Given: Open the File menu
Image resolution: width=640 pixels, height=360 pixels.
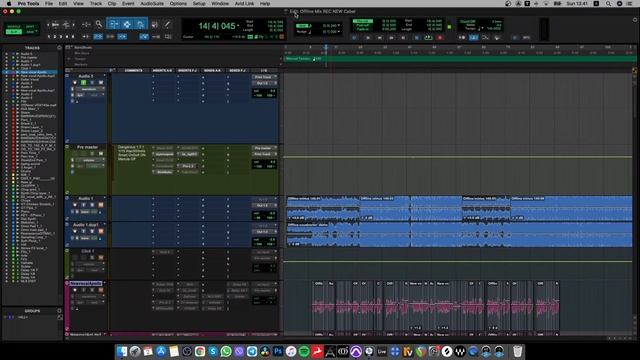Looking at the screenshot, I should coord(49,4).
